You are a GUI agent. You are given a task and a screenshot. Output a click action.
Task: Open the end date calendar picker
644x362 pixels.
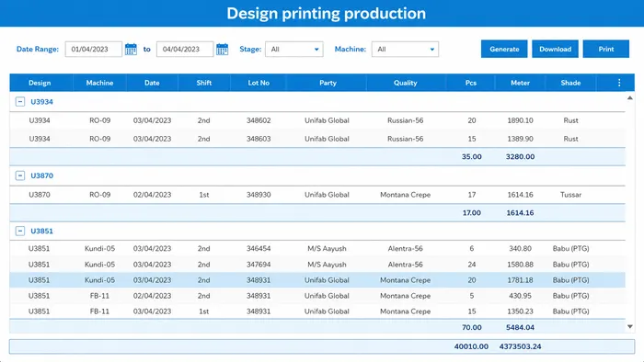tap(223, 50)
